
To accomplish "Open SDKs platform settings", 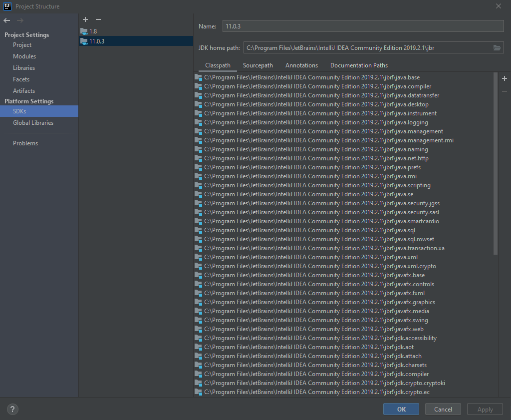I will [x=39, y=111].
